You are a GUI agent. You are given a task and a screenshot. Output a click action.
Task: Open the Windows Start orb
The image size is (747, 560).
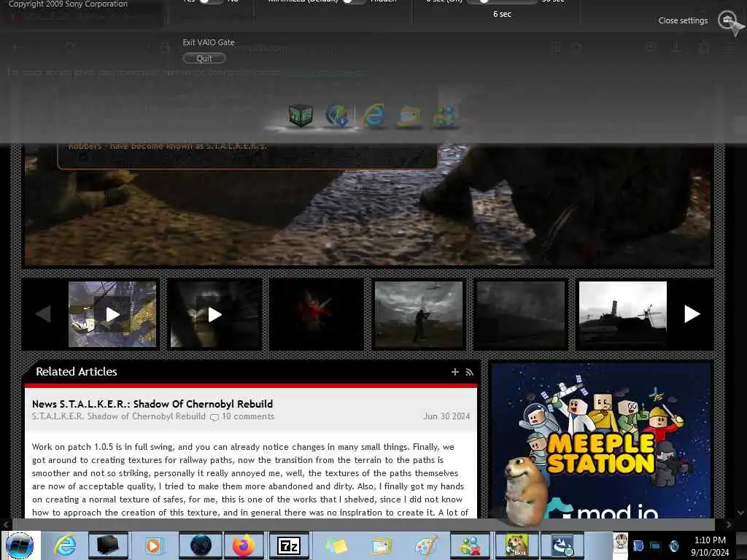tap(20, 545)
